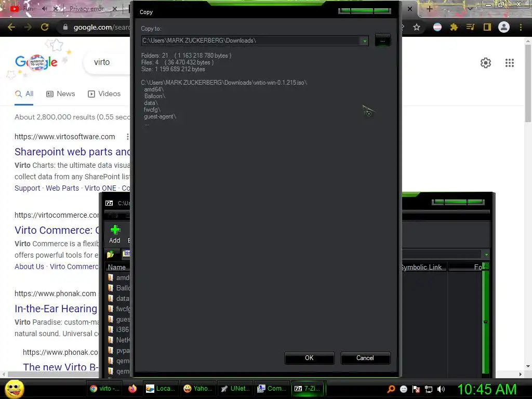
Task: Cancel the Copy dialog
Action: point(365,358)
